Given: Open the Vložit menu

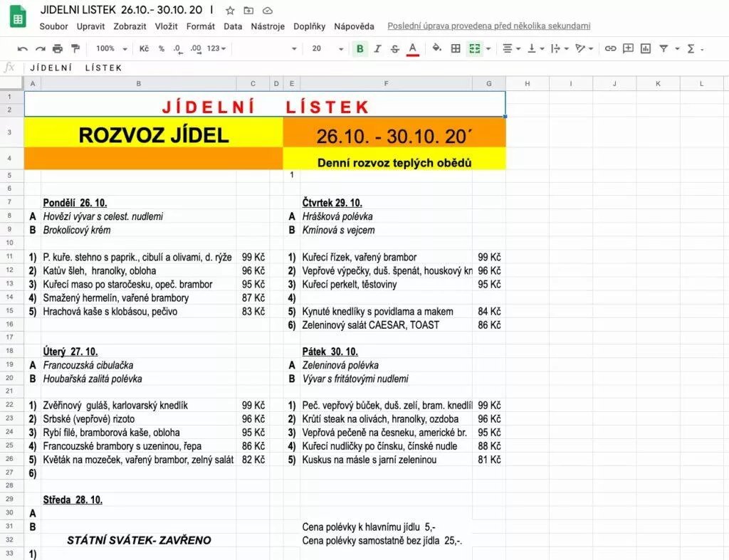Looking at the screenshot, I should 166,26.
